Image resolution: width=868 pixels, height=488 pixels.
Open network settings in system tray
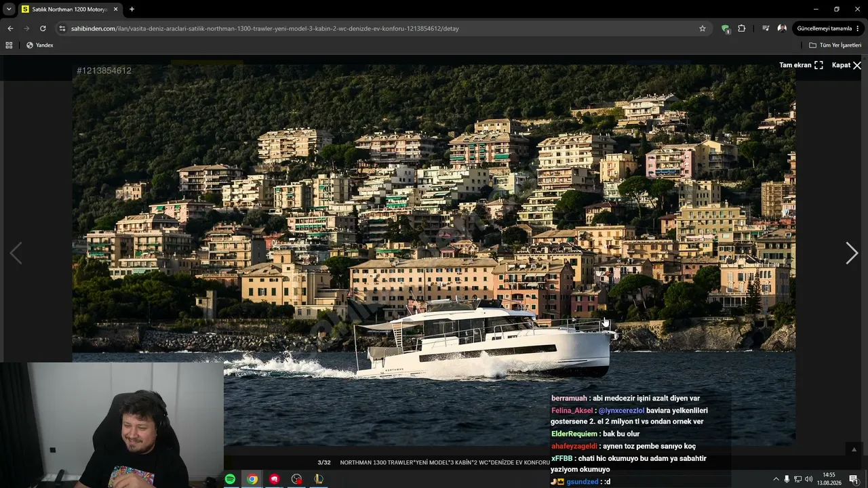point(797,479)
